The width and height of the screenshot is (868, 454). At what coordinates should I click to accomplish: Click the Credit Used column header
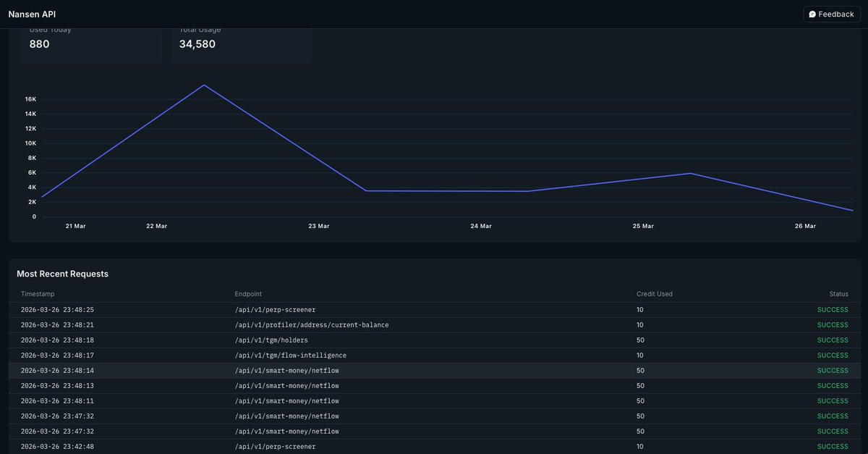(655, 294)
